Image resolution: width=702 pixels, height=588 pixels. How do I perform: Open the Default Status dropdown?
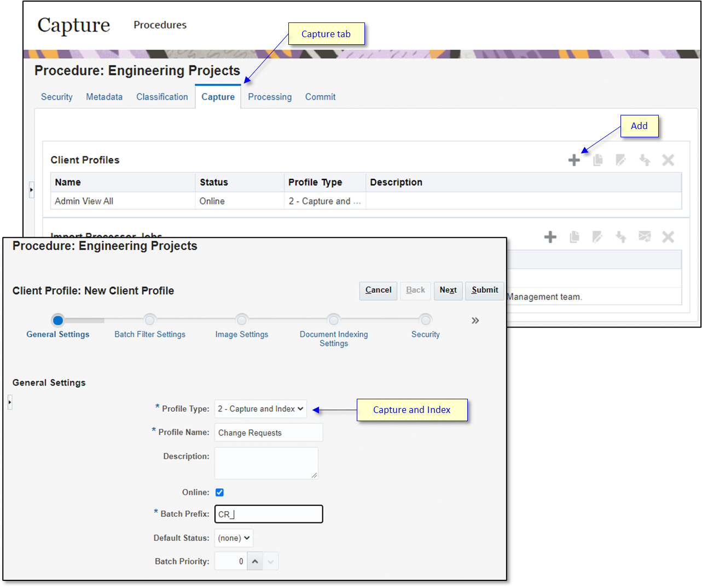234,538
